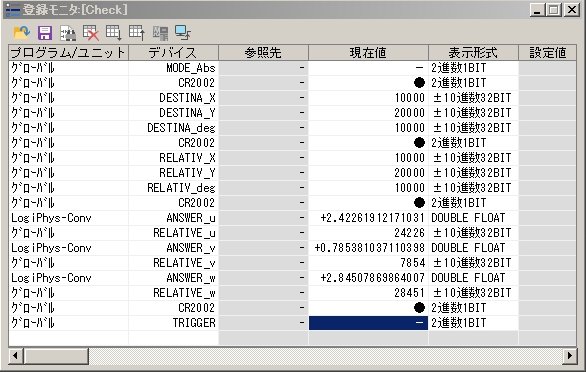
Task: Click the デバイス column header
Action: point(173,53)
